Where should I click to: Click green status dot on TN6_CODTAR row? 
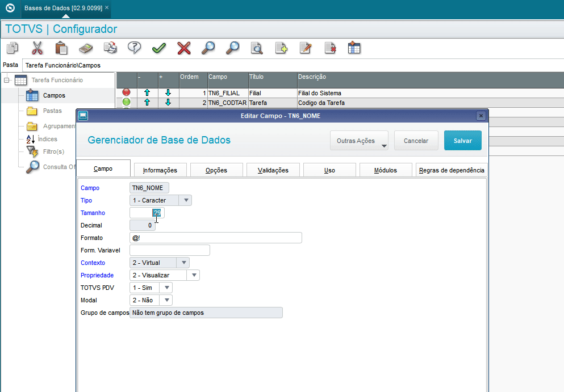(126, 102)
